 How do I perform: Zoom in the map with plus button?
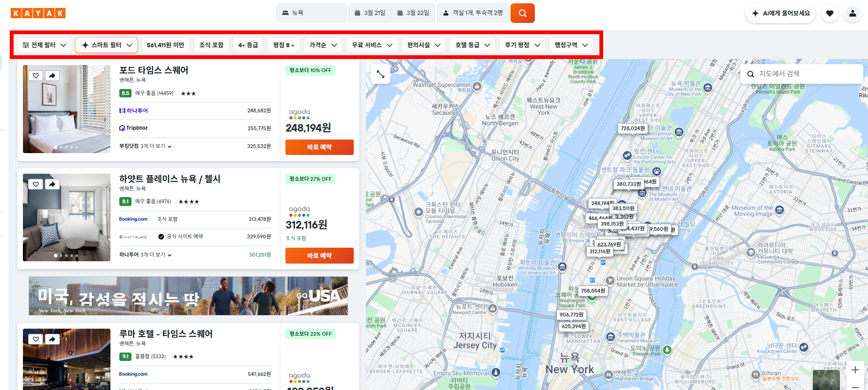[855, 370]
